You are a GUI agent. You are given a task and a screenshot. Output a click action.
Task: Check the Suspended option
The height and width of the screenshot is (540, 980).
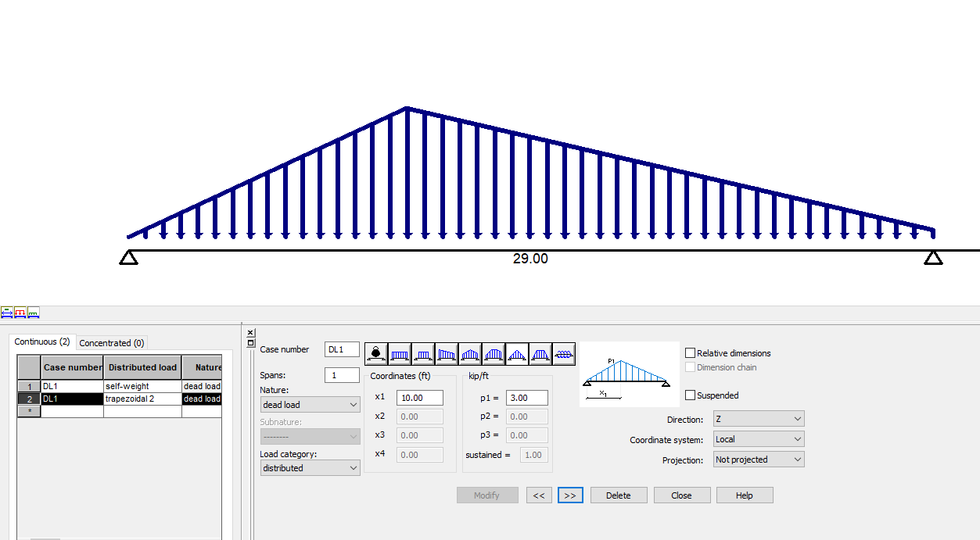click(x=691, y=395)
